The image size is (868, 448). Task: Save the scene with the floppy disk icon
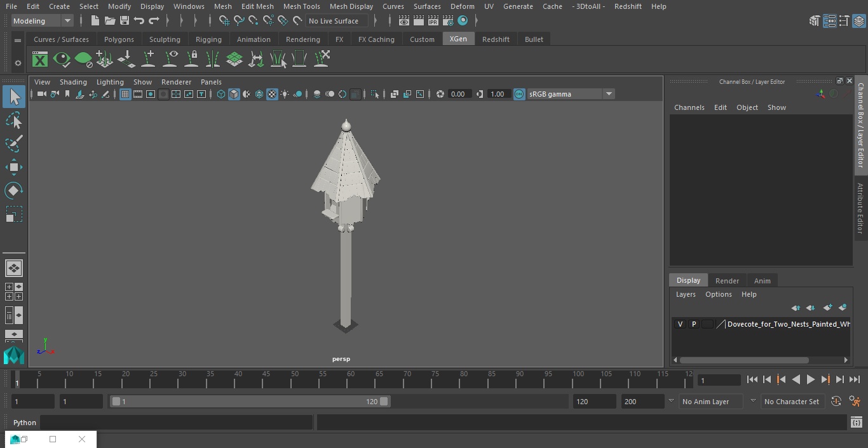(x=125, y=21)
